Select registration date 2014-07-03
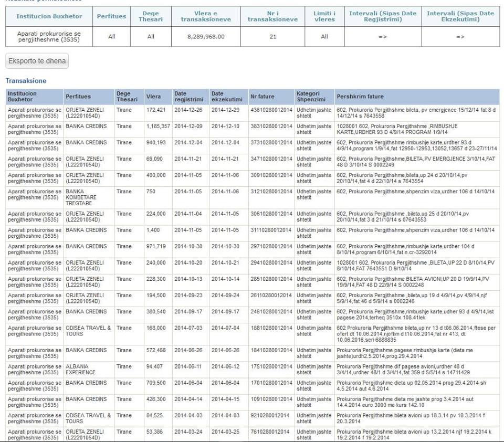Image resolution: width=504 pixels, height=442 pixels. pyautogui.click(x=188, y=328)
